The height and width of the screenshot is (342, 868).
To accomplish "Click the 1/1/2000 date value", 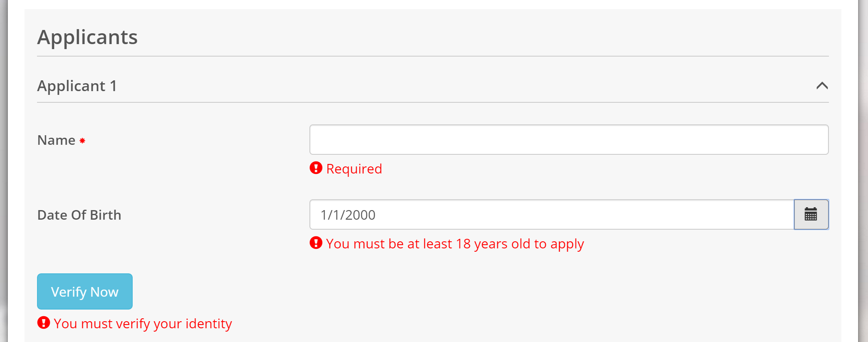I will [348, 215].
